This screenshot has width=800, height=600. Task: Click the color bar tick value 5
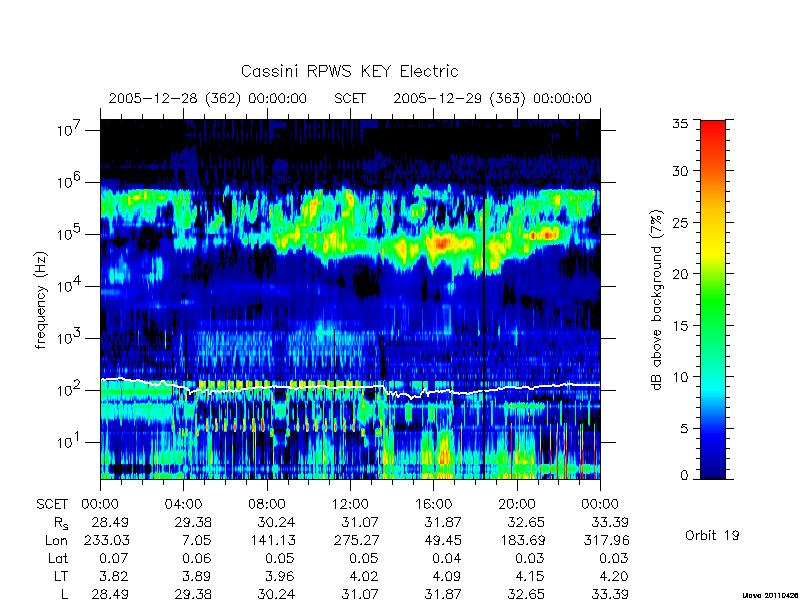click(684, 428)
